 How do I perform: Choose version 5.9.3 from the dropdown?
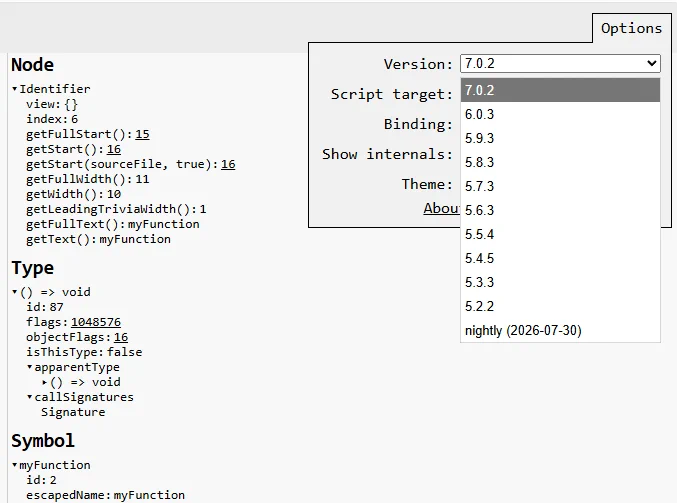point(560,138)
